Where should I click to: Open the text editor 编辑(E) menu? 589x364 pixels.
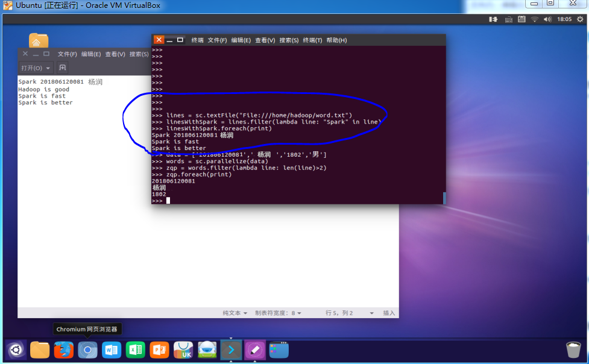(x=91, y=54)
